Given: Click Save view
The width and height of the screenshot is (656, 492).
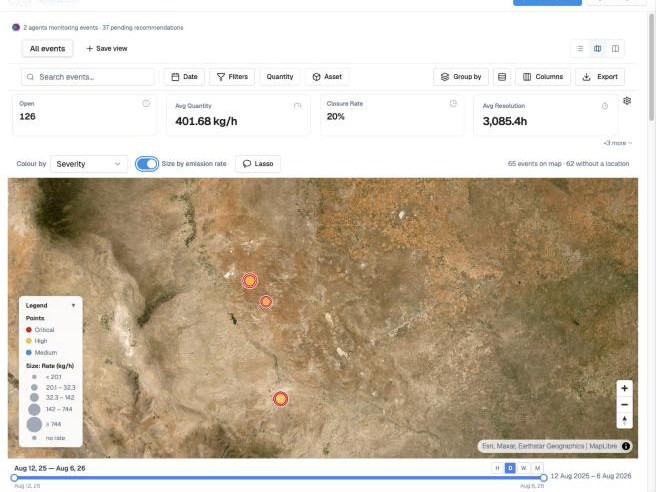Looking at the screenshot, I should [x=107, y=49].
